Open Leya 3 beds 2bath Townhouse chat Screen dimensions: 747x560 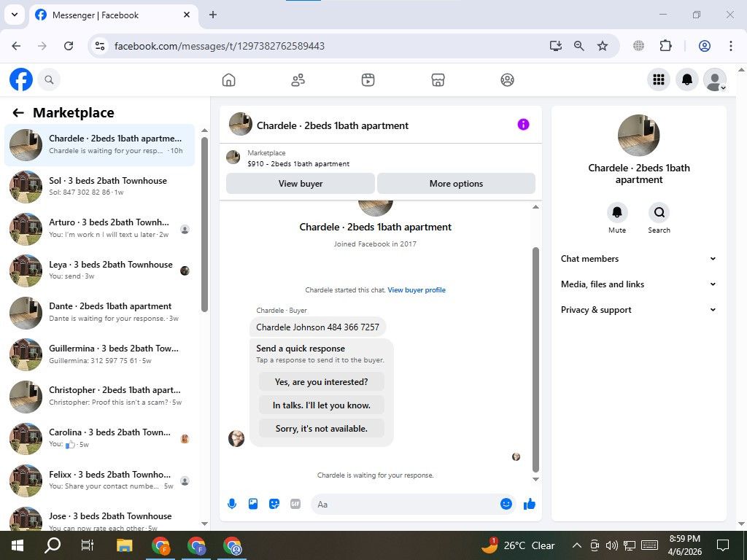click(99, 271)
